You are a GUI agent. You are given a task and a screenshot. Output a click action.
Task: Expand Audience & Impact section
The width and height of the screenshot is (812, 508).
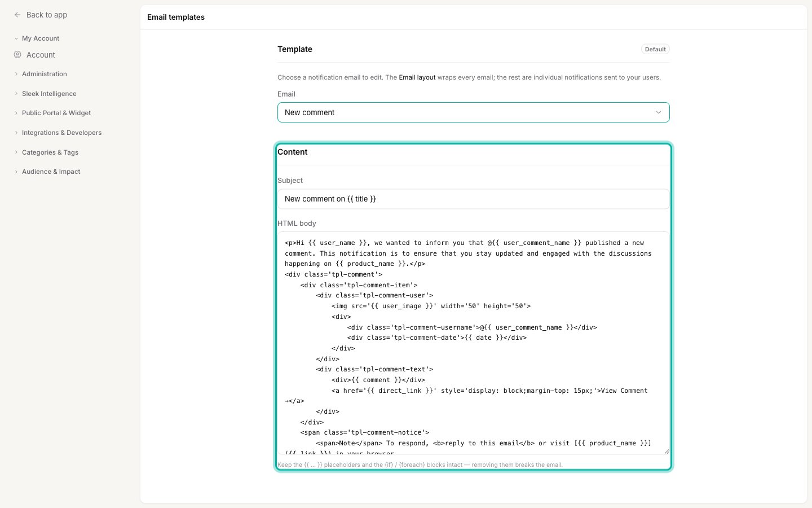click(x=51, y=172)
